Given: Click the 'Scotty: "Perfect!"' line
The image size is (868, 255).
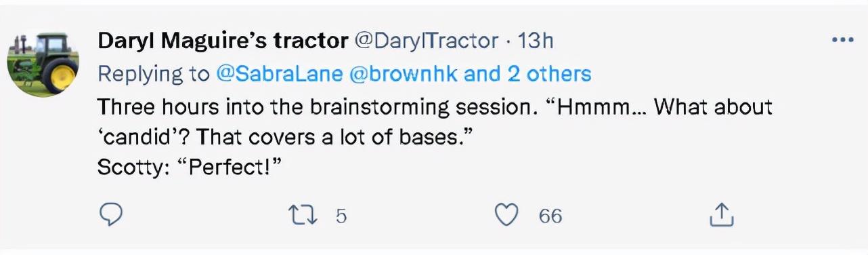Looking at the screenshot, I should click(189, 167).
